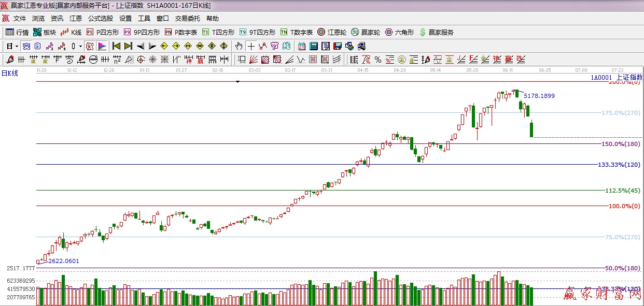Click the percent sign drawing tool
Image resolution: width=644 pixels, height=306 pixels.
point(377,60)
